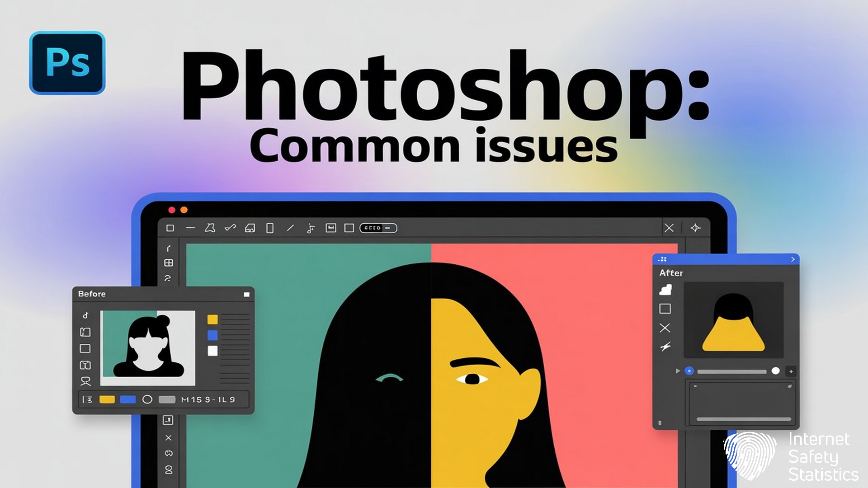Click the floppy-disk save icon in the top toolbar
Image resolution: width=868 pixels, height=488 pixels.
tap(331, 228)
